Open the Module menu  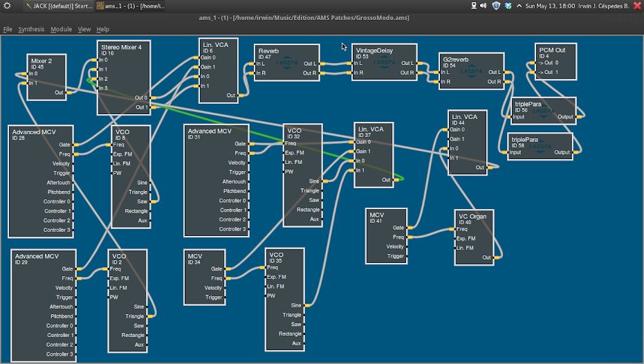(61, 29)
